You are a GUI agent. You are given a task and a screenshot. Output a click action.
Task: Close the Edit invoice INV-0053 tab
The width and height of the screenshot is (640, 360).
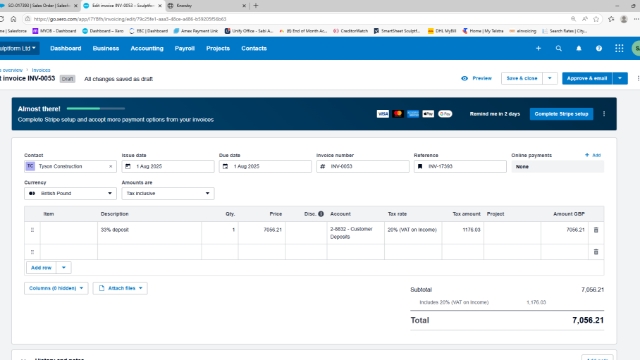coord(160,6)
